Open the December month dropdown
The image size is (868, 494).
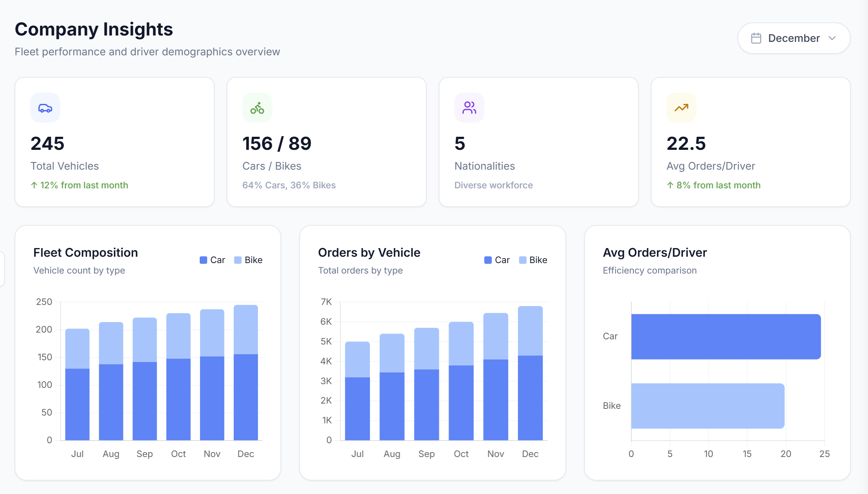click(794, 38)
